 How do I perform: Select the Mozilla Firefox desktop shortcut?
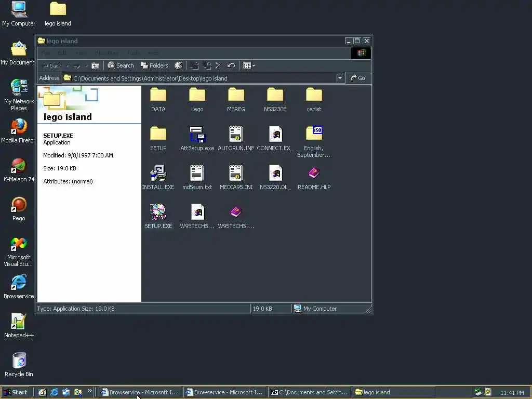point(18,130)
